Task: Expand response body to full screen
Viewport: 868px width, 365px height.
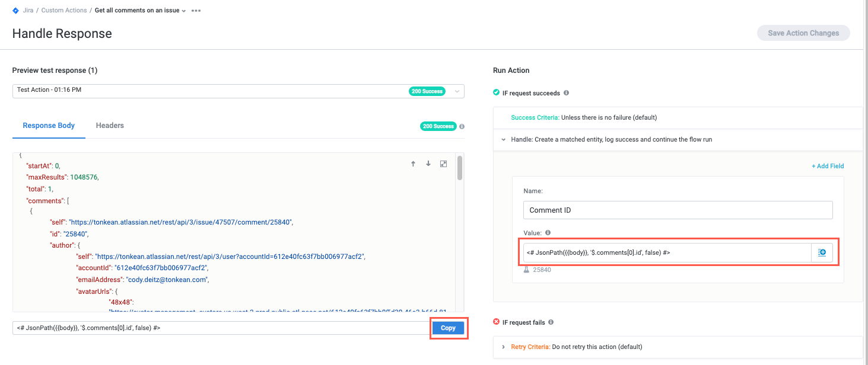Action: (x=443, y=164)
